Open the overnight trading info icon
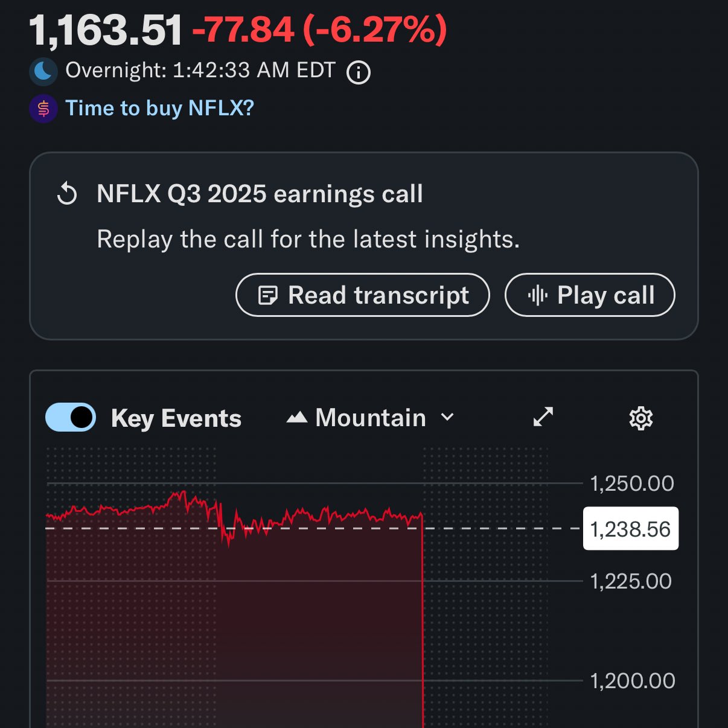Image resolution: width=728 pixels, height=728 pixels. click(x=359, y=72)
